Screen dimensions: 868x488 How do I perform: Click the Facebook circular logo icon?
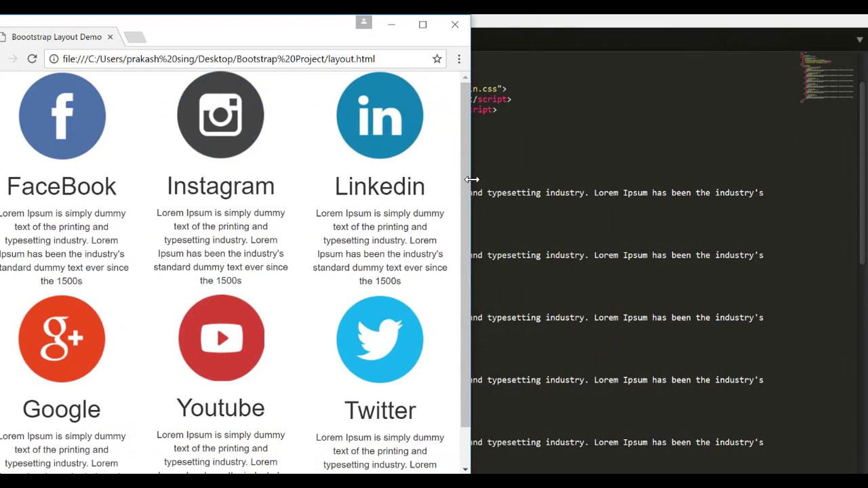pos(62,116)
